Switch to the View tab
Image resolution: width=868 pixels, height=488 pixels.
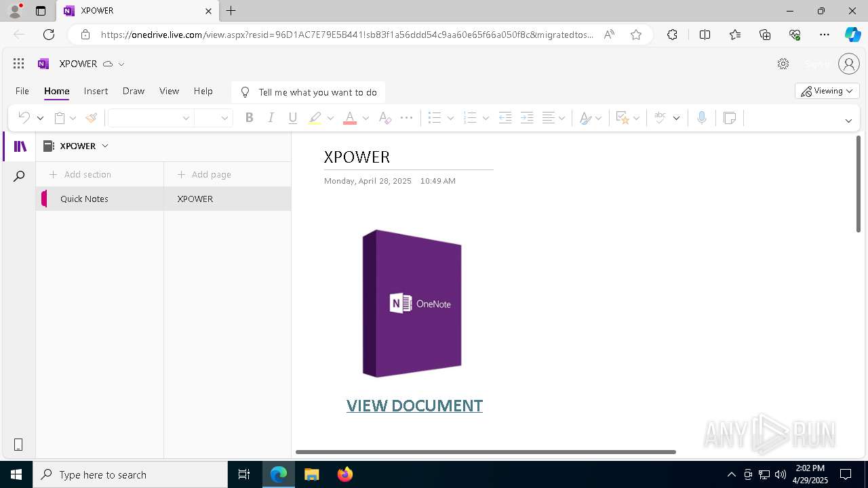click(x=169, y=91)
